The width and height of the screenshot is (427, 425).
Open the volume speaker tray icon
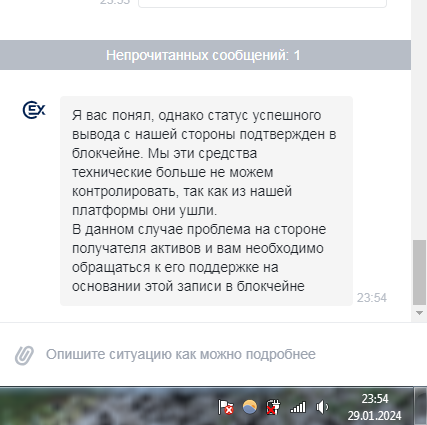point(322,407)
